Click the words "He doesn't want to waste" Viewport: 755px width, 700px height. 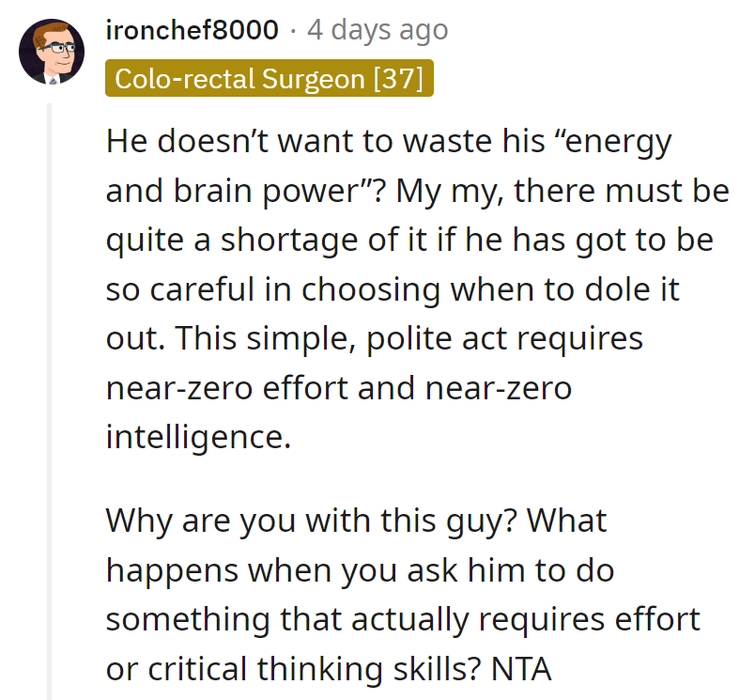pos(284,142)
